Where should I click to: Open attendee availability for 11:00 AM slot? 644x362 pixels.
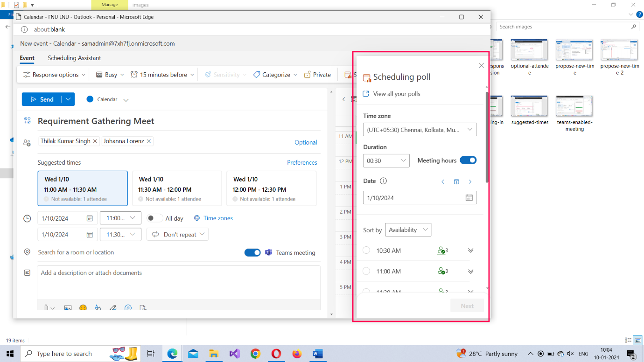442,271
